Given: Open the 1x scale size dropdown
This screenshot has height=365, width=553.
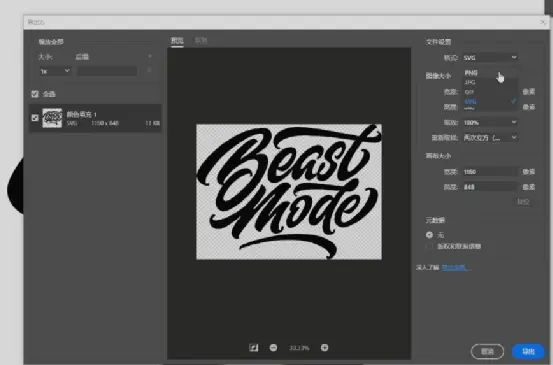Looking at the screenshot, I should [55, 71].
